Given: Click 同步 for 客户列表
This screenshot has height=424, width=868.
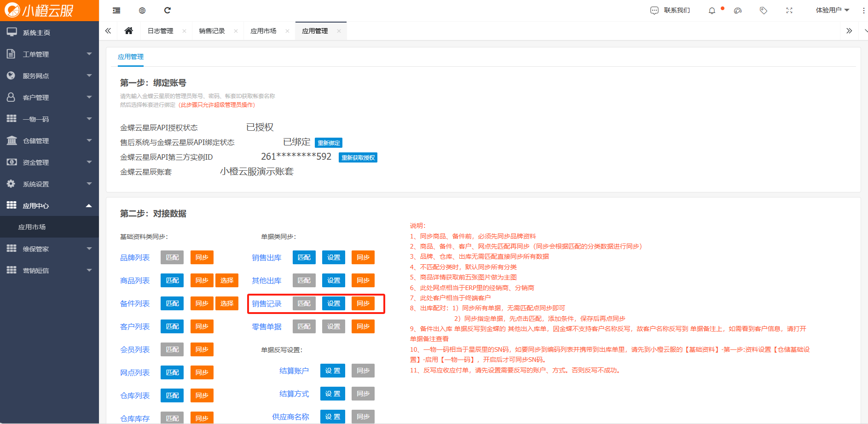Looking at the screenshot, I should tap(202, 326).
